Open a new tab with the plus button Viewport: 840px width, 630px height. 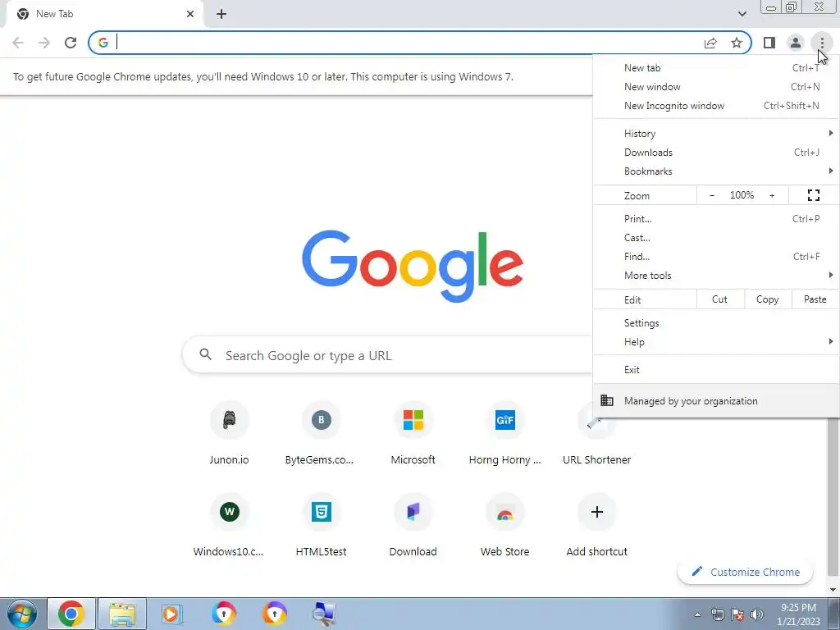pyautogui.click(x=221, y=14)
